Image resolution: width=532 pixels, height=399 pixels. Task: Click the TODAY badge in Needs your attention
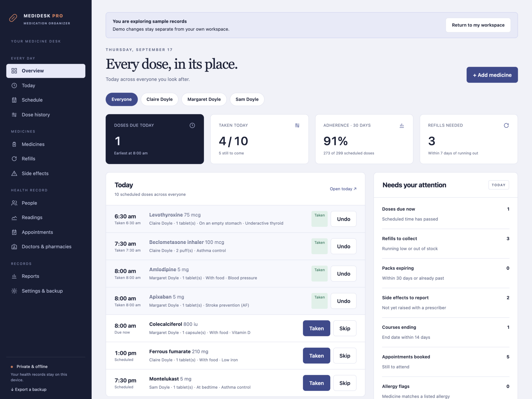tap(498, 185)
